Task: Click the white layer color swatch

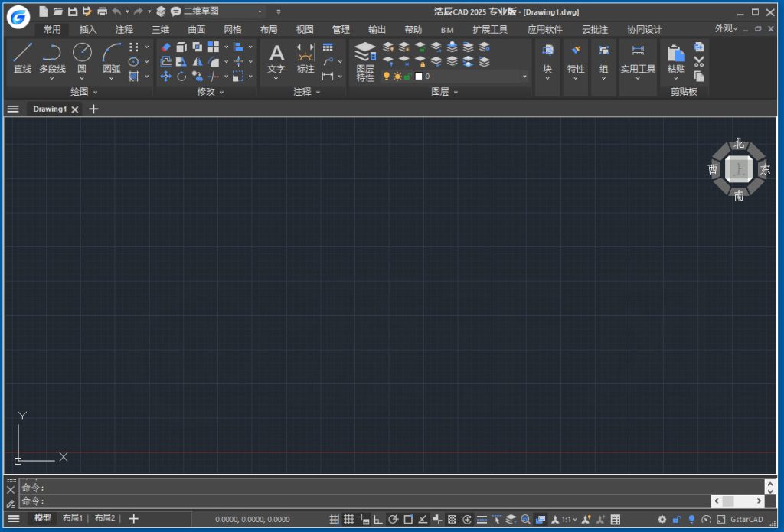Action: [x=419, y=76]
